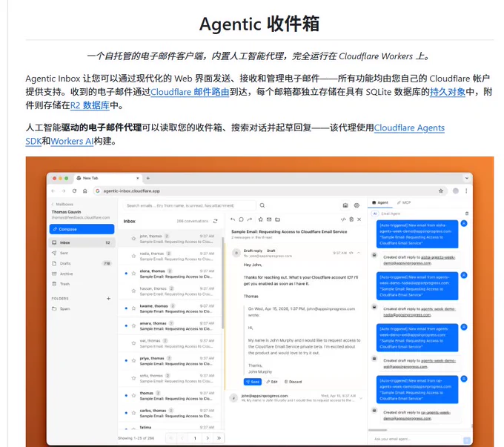Star the open email thread

click(x=260, y=219)
